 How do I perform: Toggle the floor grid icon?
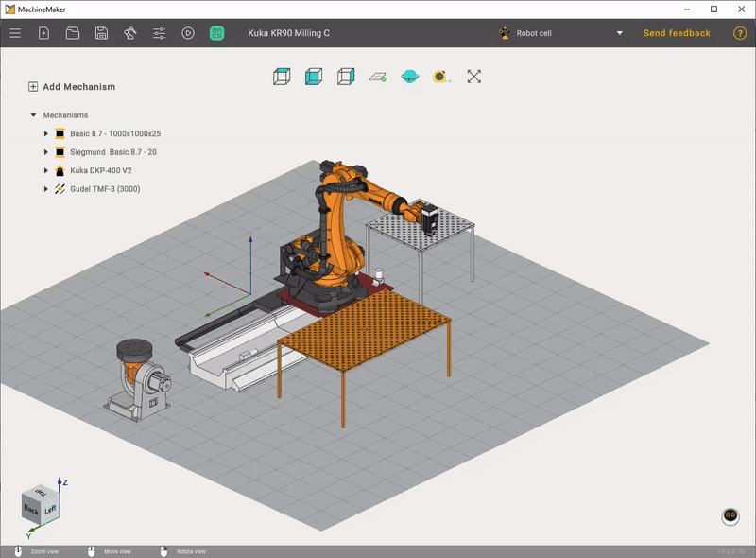click(x=378, y=76)
